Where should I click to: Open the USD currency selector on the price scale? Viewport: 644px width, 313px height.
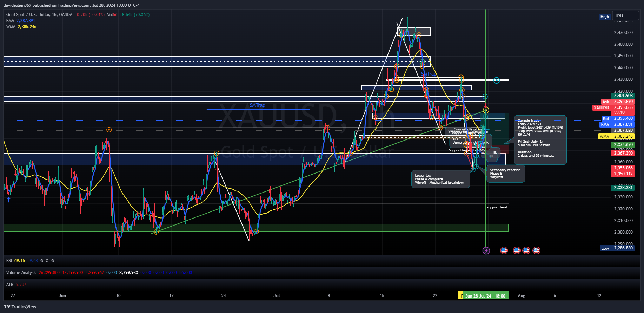[x=626, y=16]
